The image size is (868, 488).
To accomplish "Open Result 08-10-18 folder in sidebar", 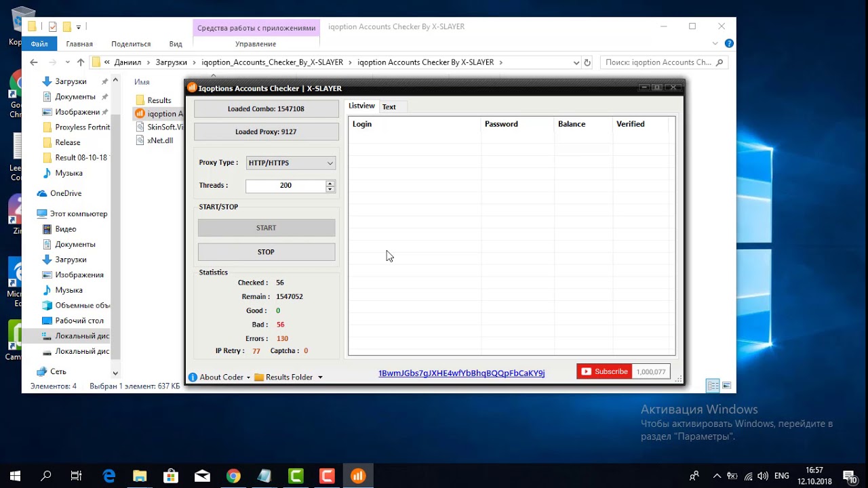I will tap(81, 158).
